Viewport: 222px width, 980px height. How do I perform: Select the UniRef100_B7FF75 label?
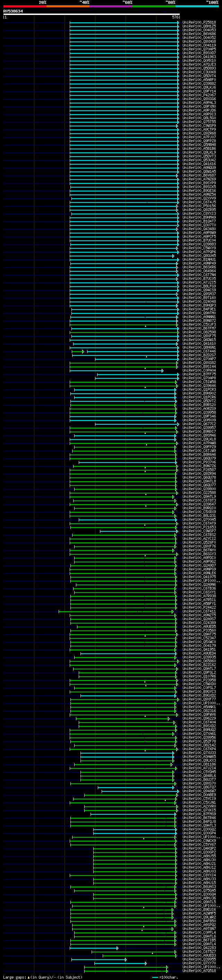coord(199,374)
